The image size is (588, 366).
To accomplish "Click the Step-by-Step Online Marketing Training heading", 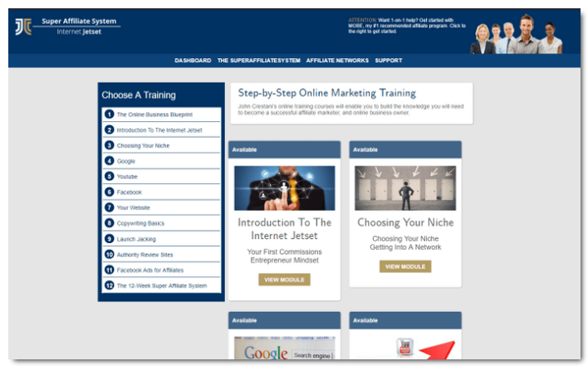I will pos(327,93).
